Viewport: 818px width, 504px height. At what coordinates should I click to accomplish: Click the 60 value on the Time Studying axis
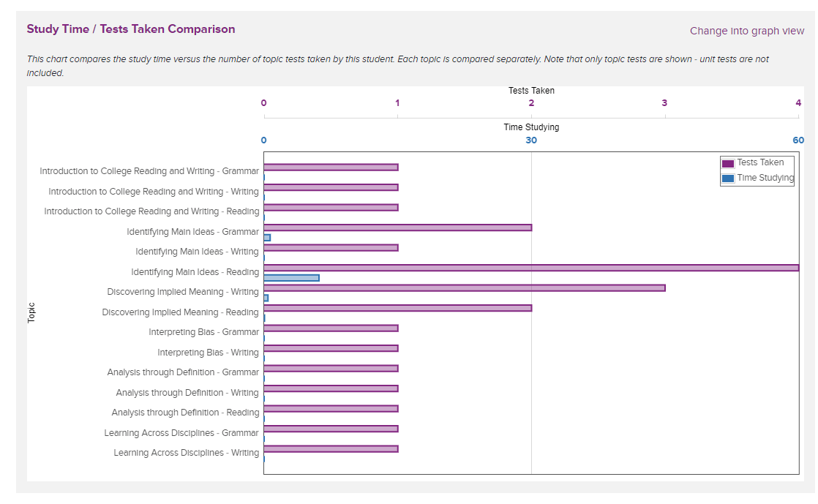[798, 140]
